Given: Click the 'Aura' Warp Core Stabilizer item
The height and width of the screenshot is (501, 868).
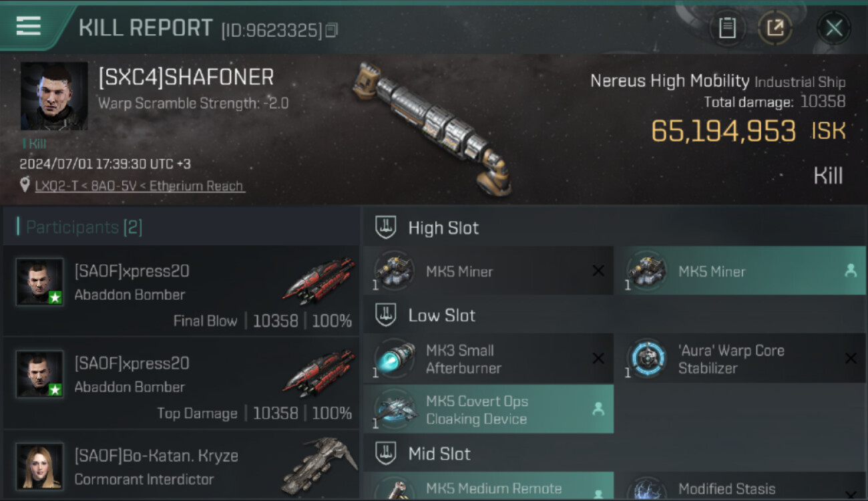Looking at the screenshot, I should click(x=740, y=359).
